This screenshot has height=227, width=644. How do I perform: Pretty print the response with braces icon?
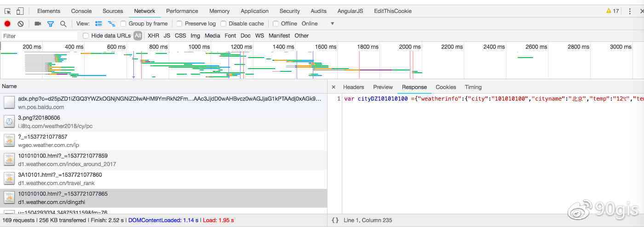tap(335, 221)
